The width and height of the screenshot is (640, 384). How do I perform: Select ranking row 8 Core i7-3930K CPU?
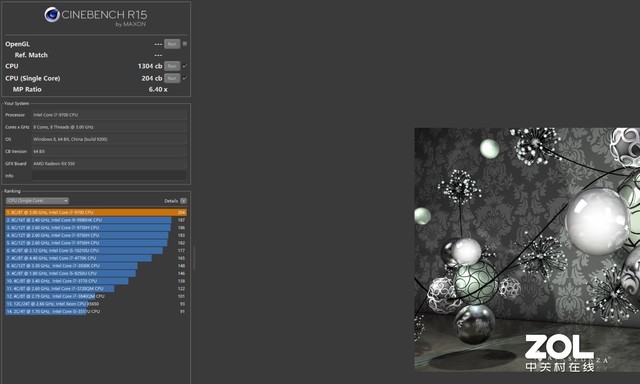pyautogui.click(x=96, y=266)
